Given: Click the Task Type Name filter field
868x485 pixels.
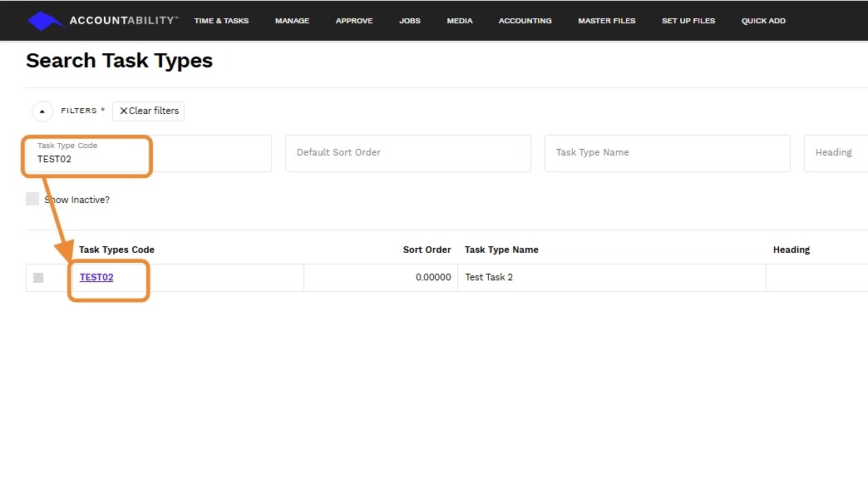Looking at the screenshot, I should 667,153.
